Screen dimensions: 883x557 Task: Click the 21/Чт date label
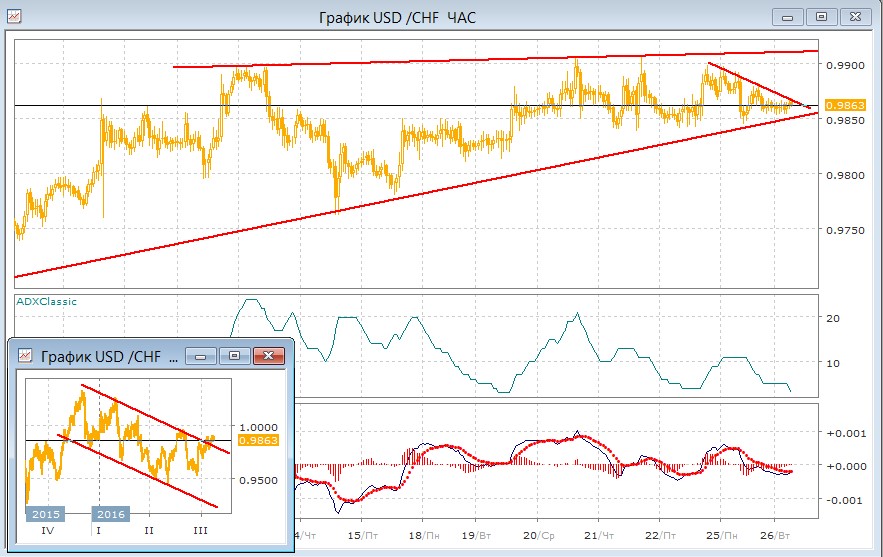(x=599, y=535)
